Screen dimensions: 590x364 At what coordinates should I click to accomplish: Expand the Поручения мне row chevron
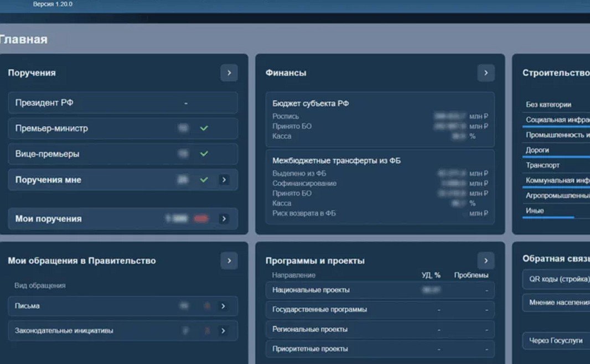[x=224, y=179]
